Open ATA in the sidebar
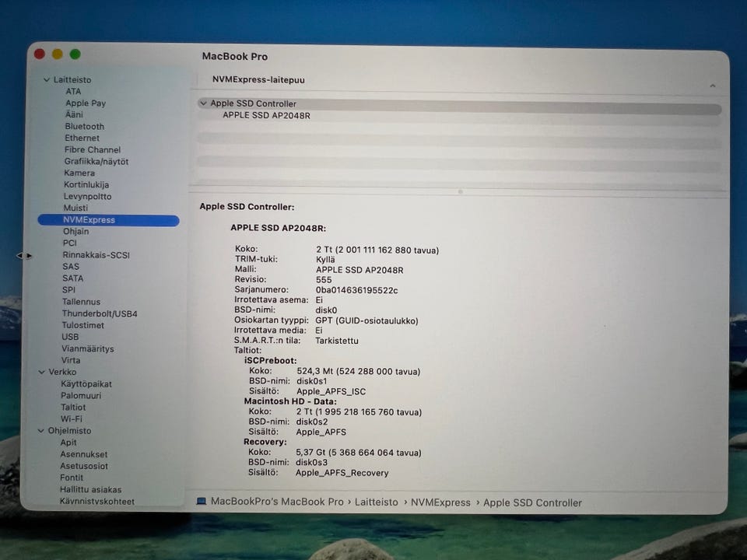 73,92
